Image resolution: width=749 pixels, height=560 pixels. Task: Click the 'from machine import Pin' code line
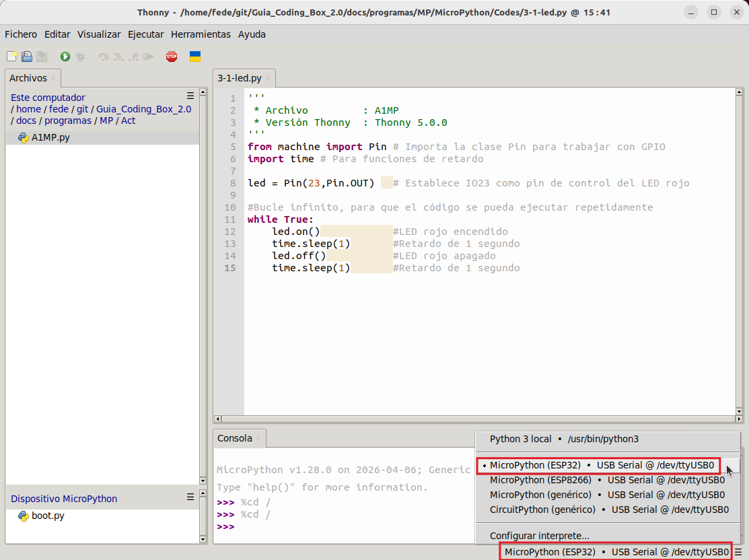(317, 147)
